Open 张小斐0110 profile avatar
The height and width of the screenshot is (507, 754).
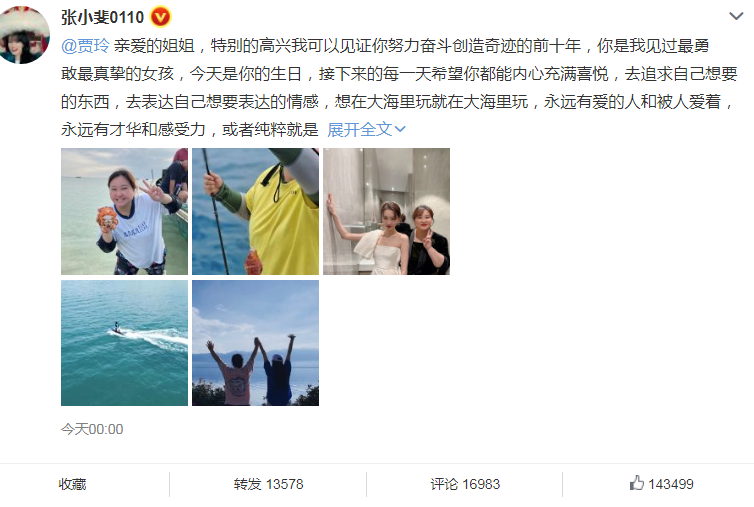click(x=24, y=35)
